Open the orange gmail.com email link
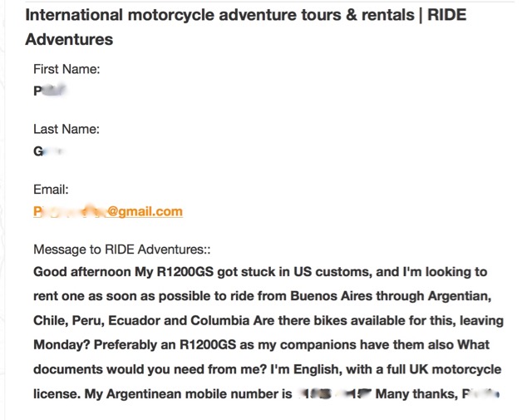532x420 pixels. 108,211
